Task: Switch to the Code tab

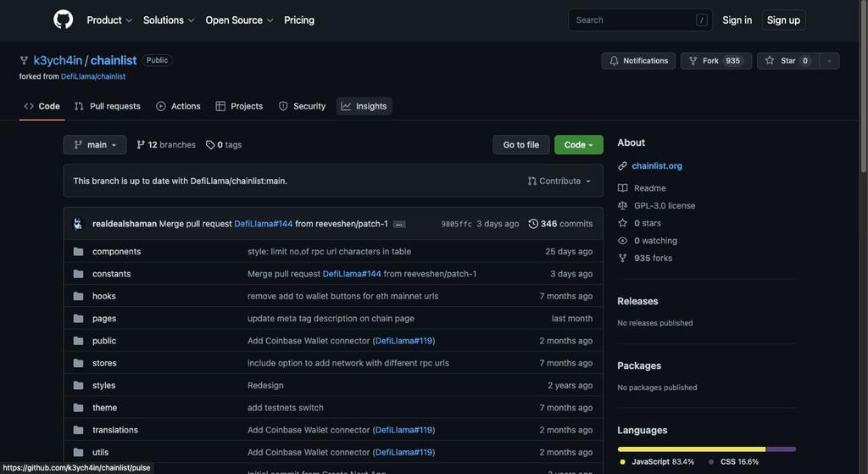Action: pos(42,106)
